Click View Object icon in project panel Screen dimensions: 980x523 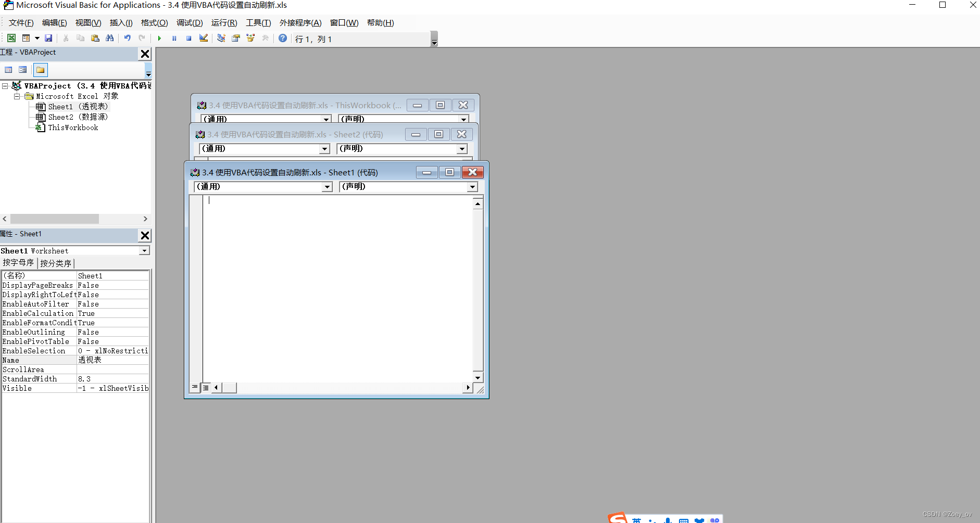pos(22,70)
